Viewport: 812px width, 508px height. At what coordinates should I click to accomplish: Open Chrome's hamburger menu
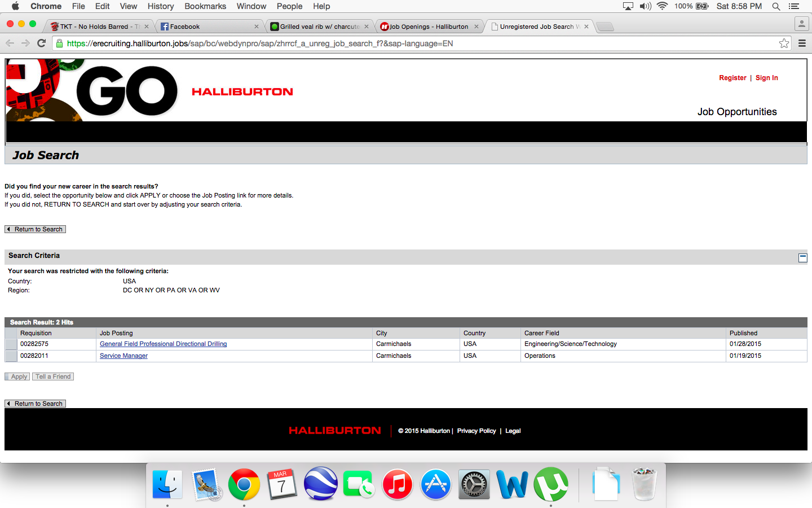tap(802, 43)
